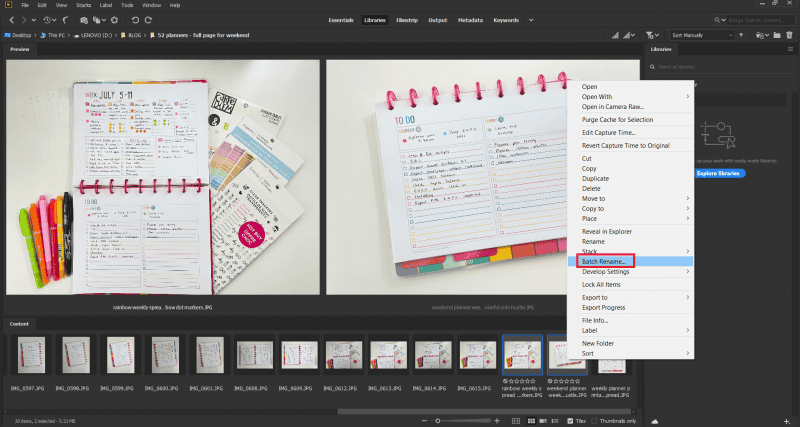
Task: Navigate to This PC in breadcrumb
Action: click(52, 35)
